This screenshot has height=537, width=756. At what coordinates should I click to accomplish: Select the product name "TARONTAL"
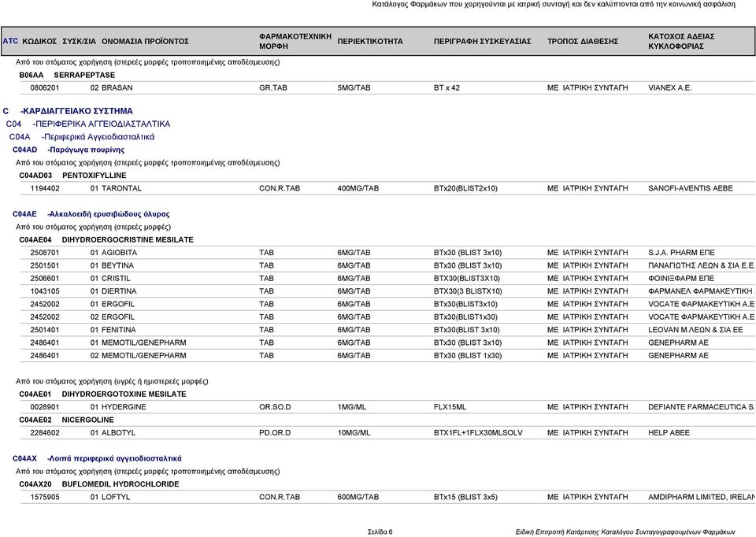click(121, 188)
